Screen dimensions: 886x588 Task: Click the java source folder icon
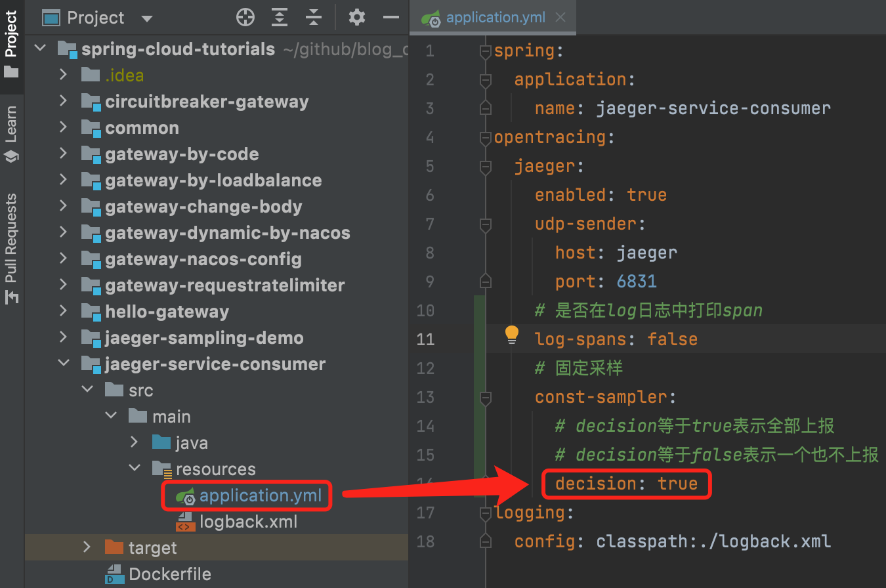(x=161, y=443)
